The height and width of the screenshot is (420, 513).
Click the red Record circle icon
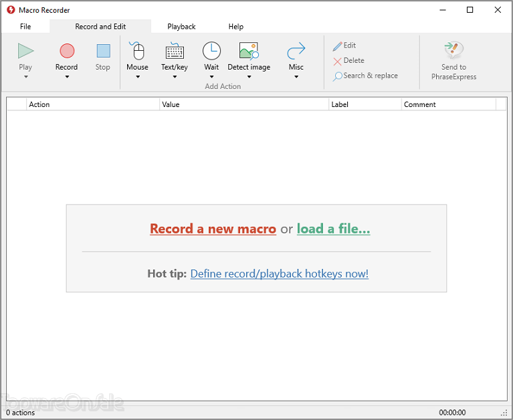[x=67, y=51]
